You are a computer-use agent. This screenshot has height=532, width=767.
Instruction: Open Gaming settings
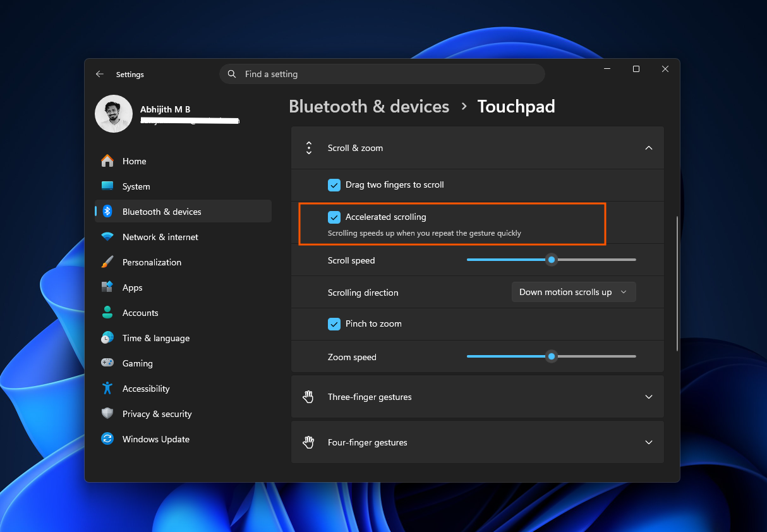[x=183, y=363]
